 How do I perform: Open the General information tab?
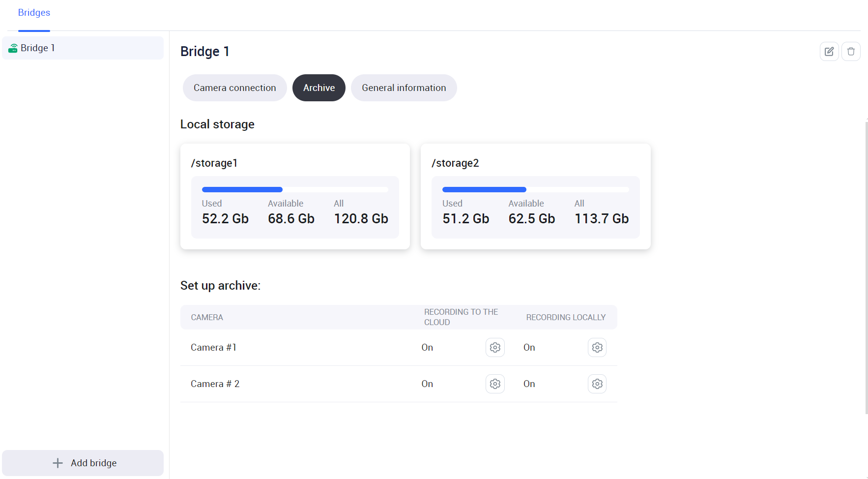pos(404,88)
